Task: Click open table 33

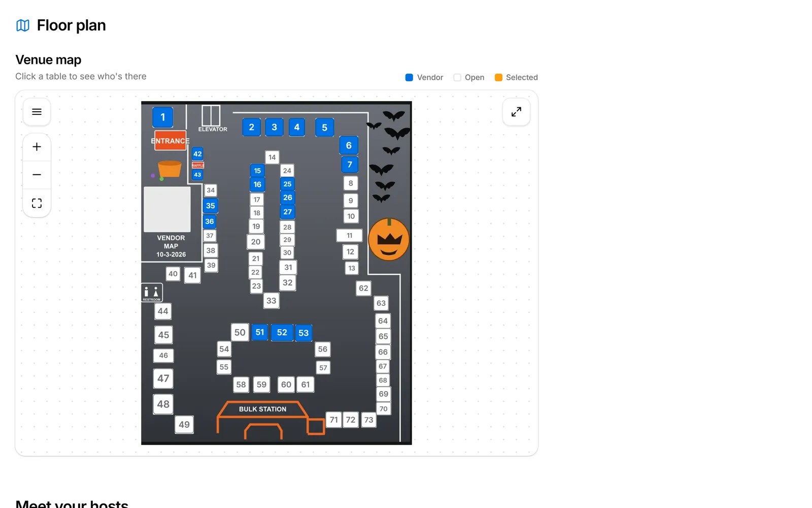Action: (272, 301)
